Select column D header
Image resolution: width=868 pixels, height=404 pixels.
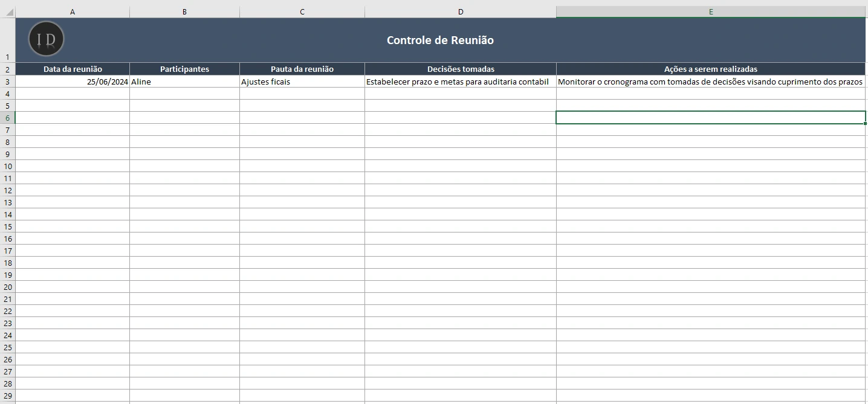[x=460, y=12]
